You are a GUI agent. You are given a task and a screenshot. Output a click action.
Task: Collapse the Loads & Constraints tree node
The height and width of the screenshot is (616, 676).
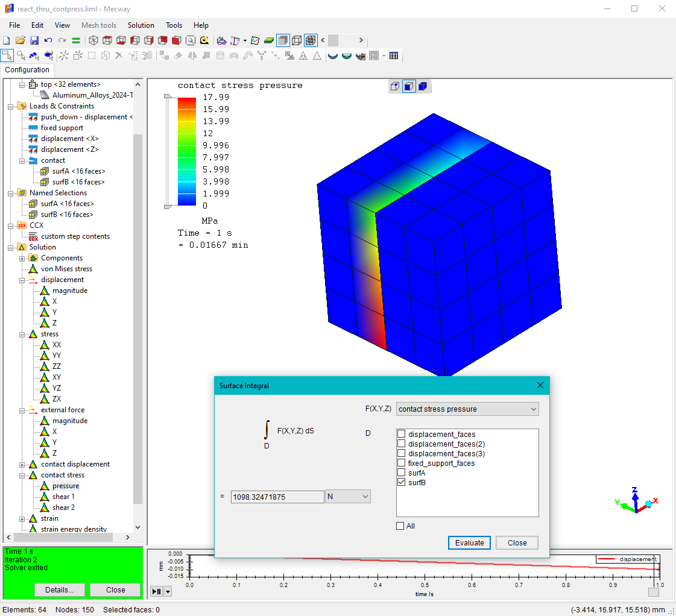coord(10,107)
